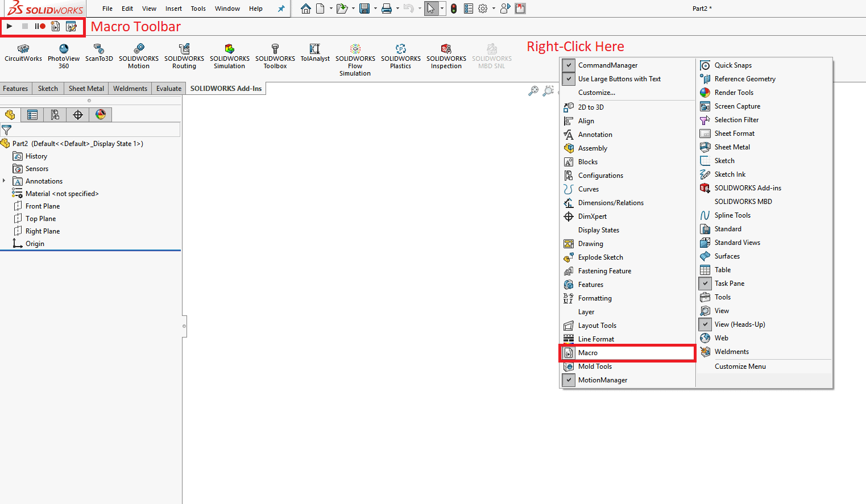Click the Print icon

click(387, 9)
